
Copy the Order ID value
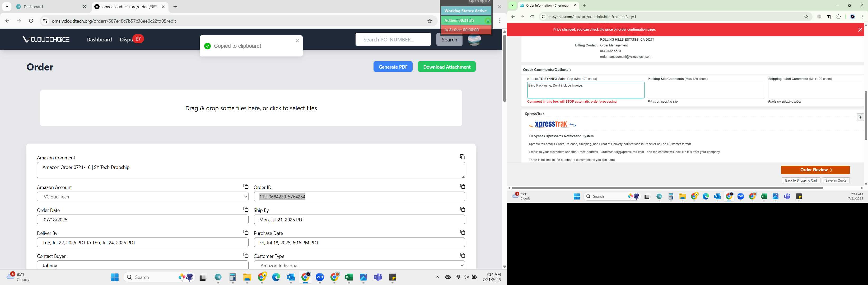pyautogui.click(x=462, y=186)
